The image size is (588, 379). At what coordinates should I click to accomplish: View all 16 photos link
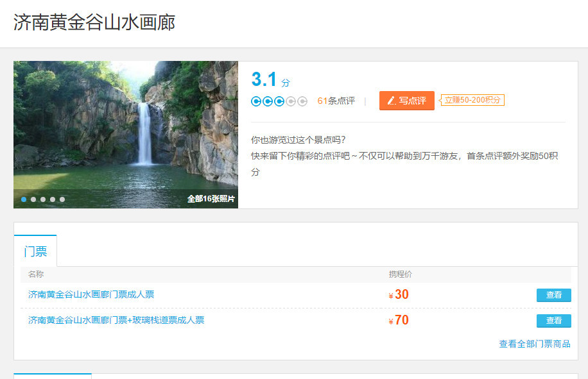(211, 199)
